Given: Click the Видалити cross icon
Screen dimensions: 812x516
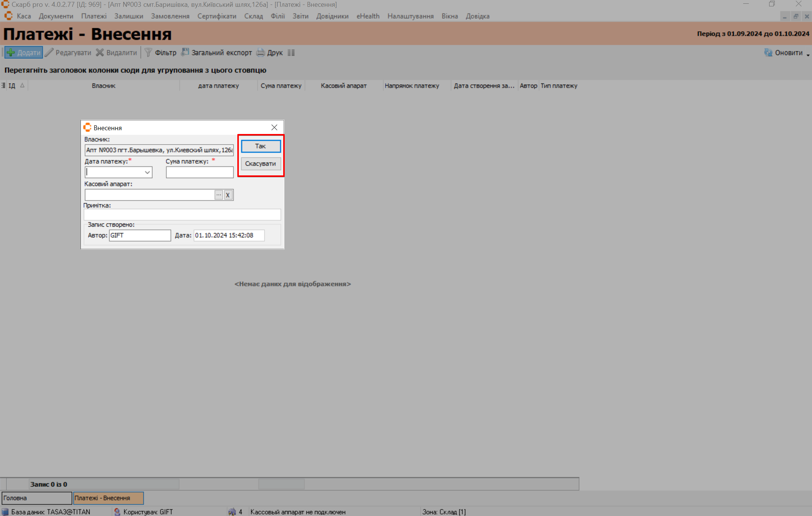Looking at the screenshot, I should pyautogui.click(x=100, y=53).
